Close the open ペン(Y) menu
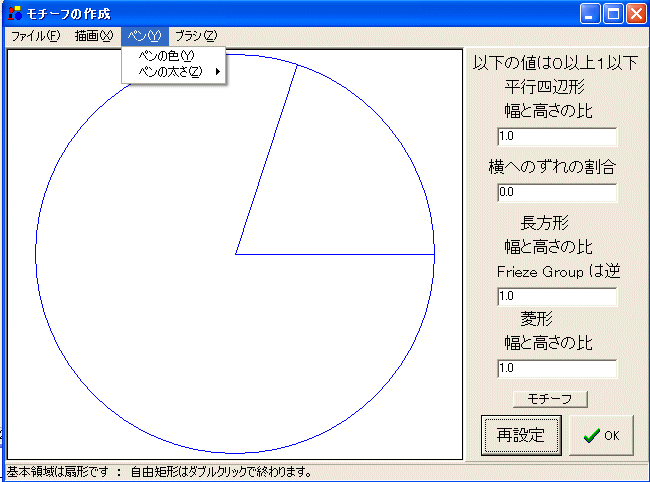The height and width of the screenshot is (482, 650). (145, 36)
